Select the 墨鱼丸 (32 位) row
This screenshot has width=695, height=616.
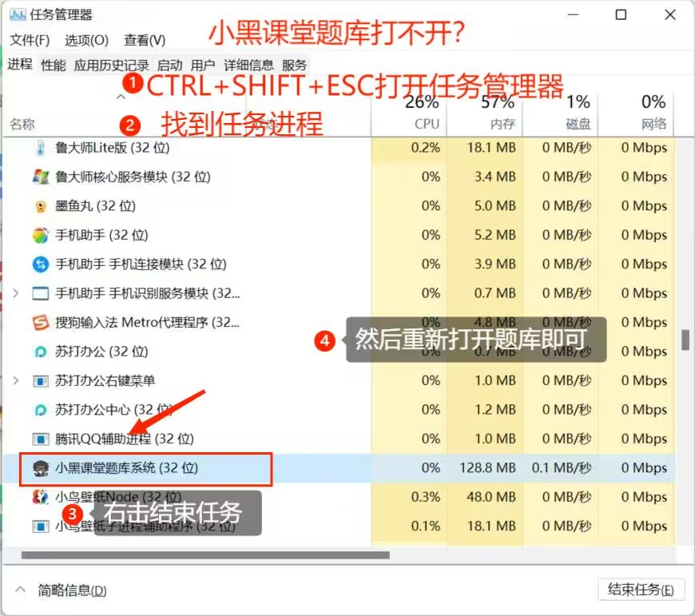click(x=339, y=206)
